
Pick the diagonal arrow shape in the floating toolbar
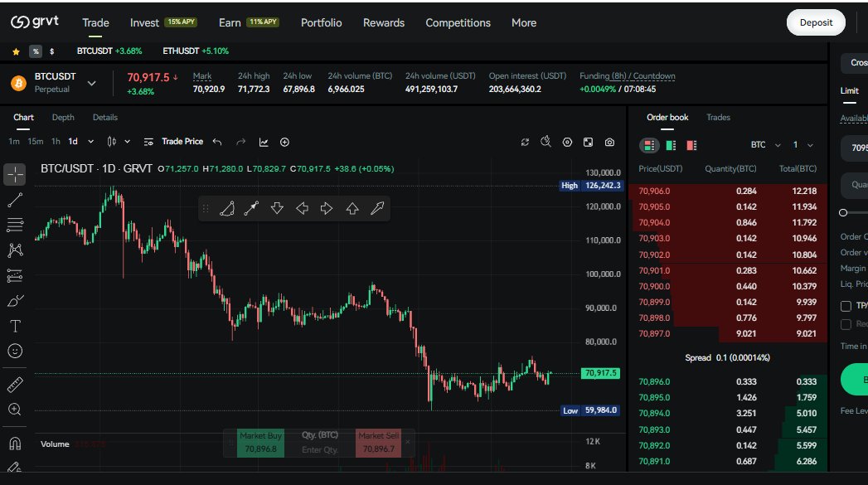tap(377, 209)
